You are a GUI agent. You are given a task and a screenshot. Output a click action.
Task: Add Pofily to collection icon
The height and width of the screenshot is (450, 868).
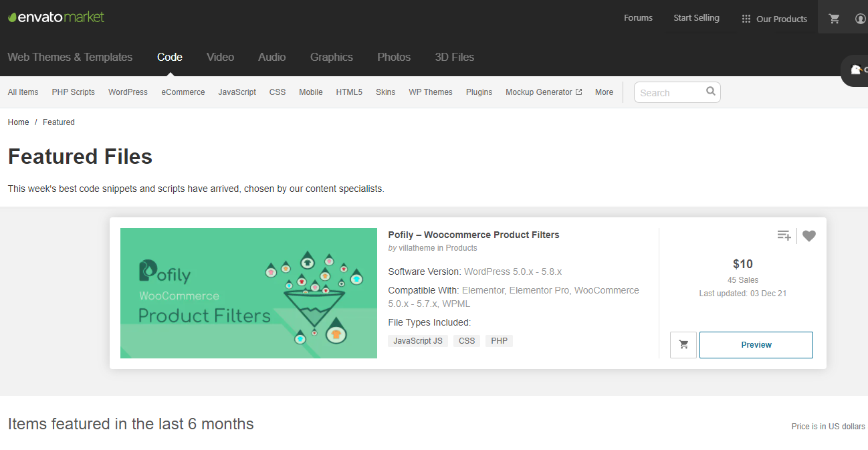[784, 235]
